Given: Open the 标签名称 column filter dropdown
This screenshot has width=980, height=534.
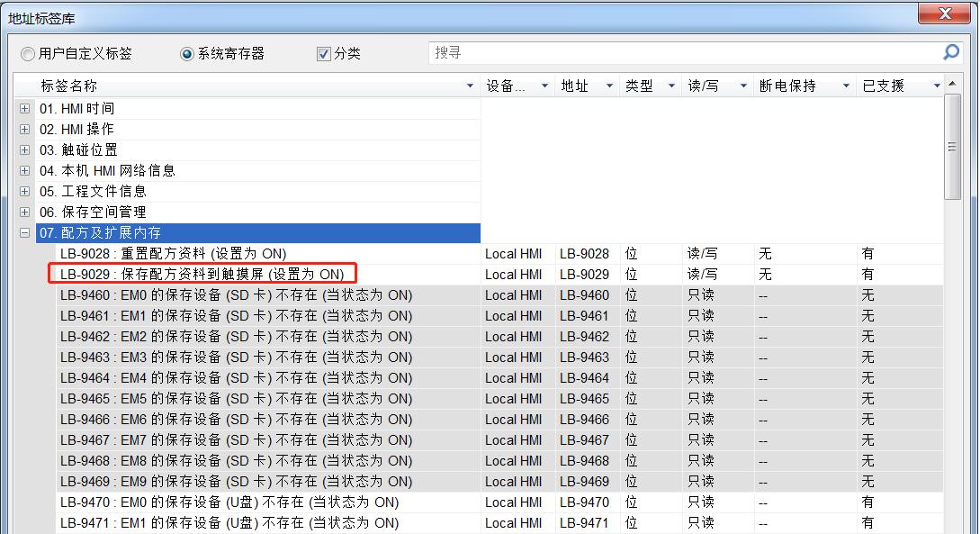Looking at the screenshot, I should pyautogui.click(x=470, y=86).
